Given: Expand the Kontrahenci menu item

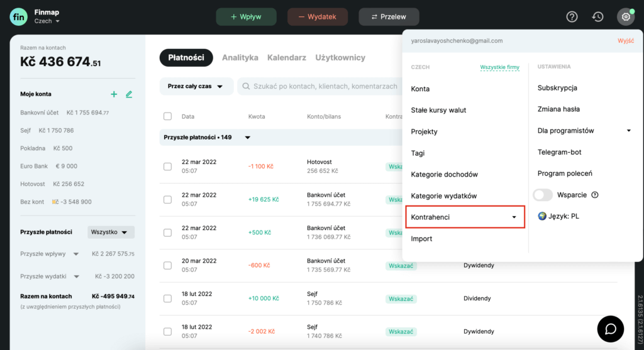Looking at the screenshot, I should point(465,217).
